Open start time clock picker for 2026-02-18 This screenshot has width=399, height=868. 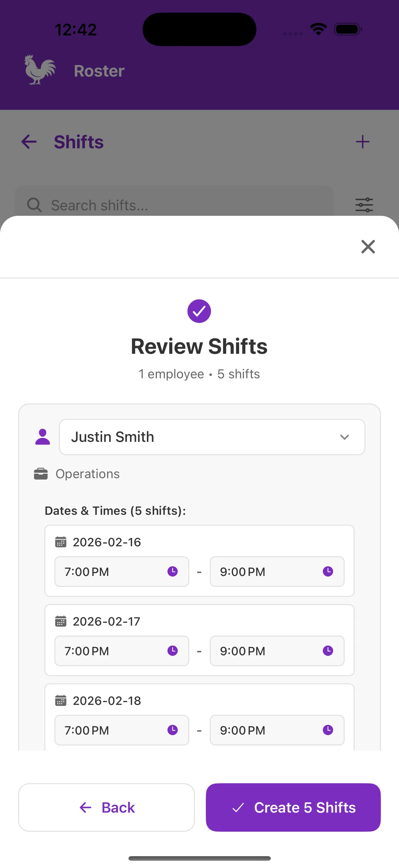point(173,730)
